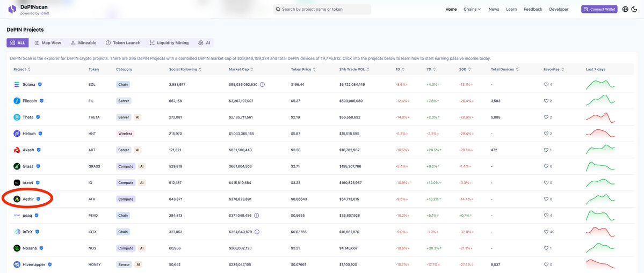Switch to Mineable tab
The width and height of the screenshot is (644, 273).
[83, 42]
